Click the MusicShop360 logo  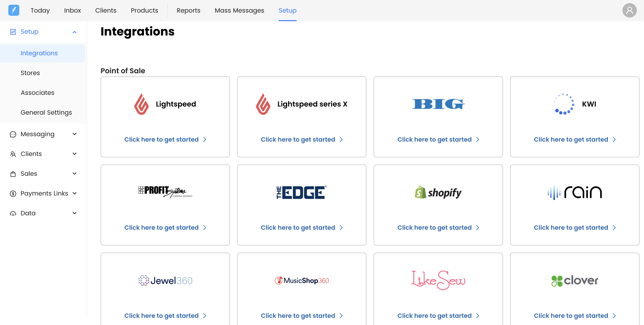coord(302,280)
